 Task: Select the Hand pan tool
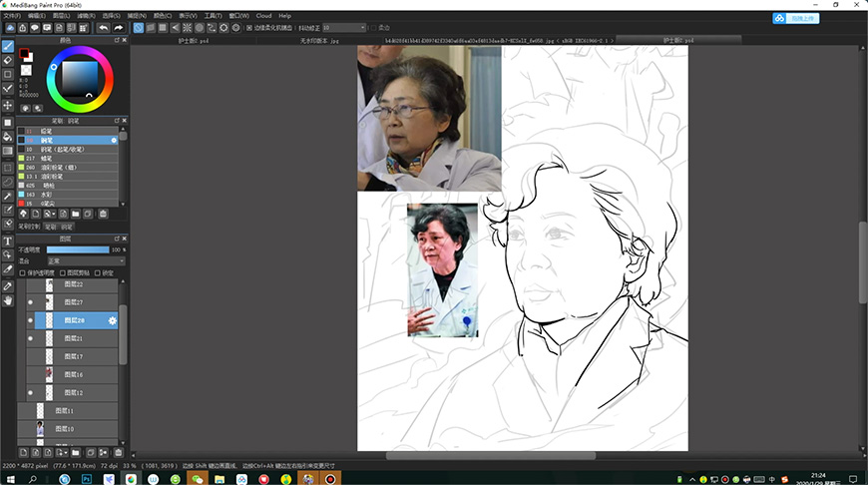click(x=8, y=300)
